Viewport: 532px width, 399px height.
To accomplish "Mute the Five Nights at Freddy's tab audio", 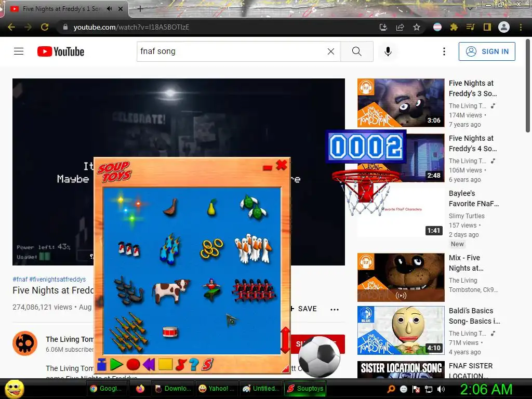I will point(109,9).
